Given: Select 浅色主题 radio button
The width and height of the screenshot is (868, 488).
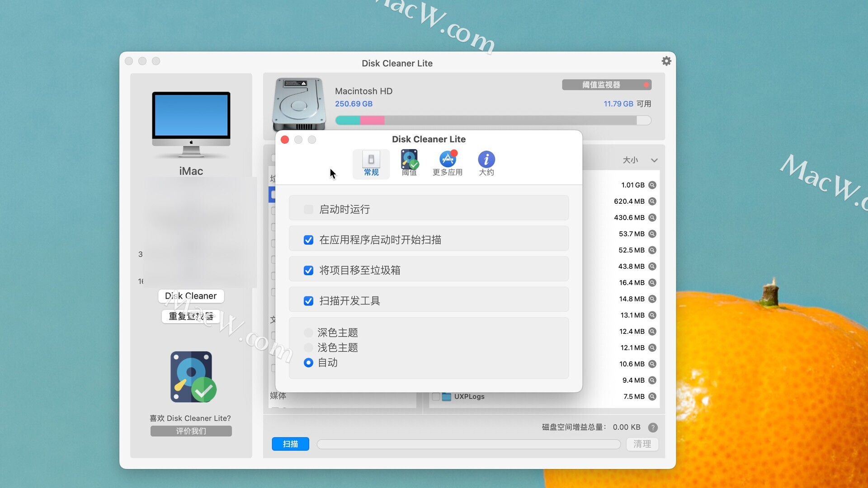Looking at the screenshot, I should pos(308,347).
